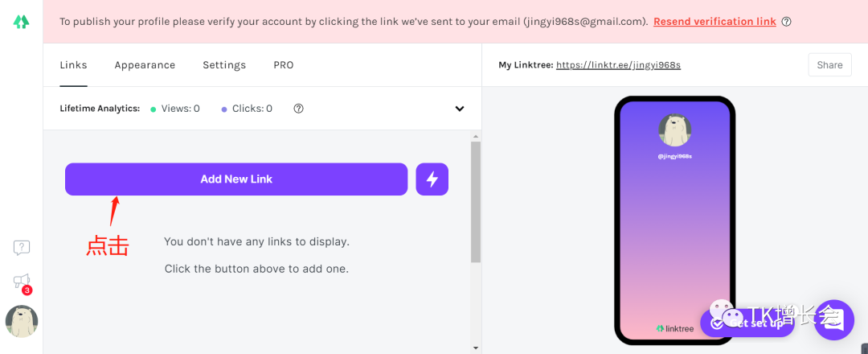Click the scrollbar down arrow
Screen dimensions: 868x354
tap(476, 348)
